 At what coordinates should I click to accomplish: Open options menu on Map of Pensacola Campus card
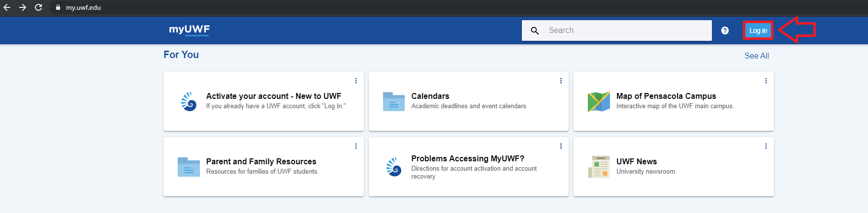pos(766,81)
